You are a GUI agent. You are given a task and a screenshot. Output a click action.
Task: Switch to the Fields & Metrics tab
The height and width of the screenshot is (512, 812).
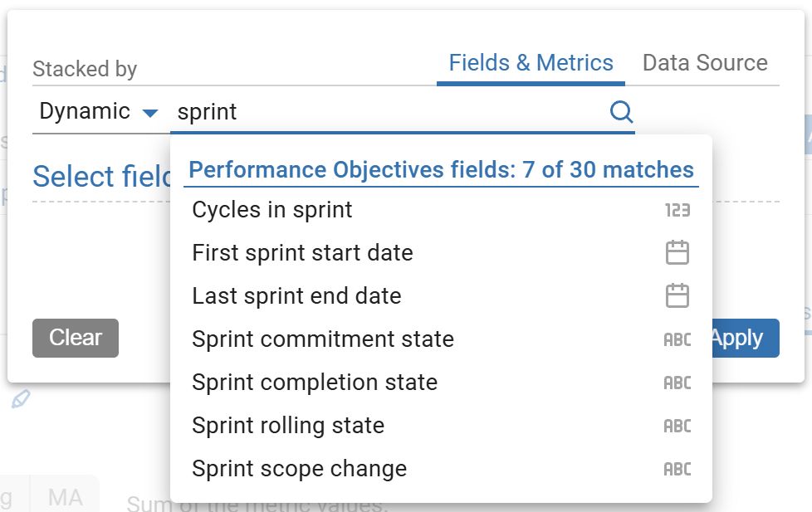[x=531, y=63]
